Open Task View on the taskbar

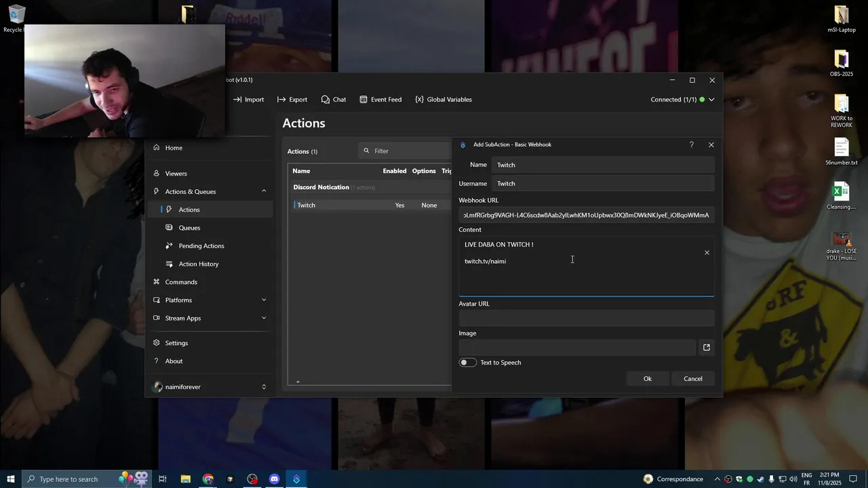point(163,479)
